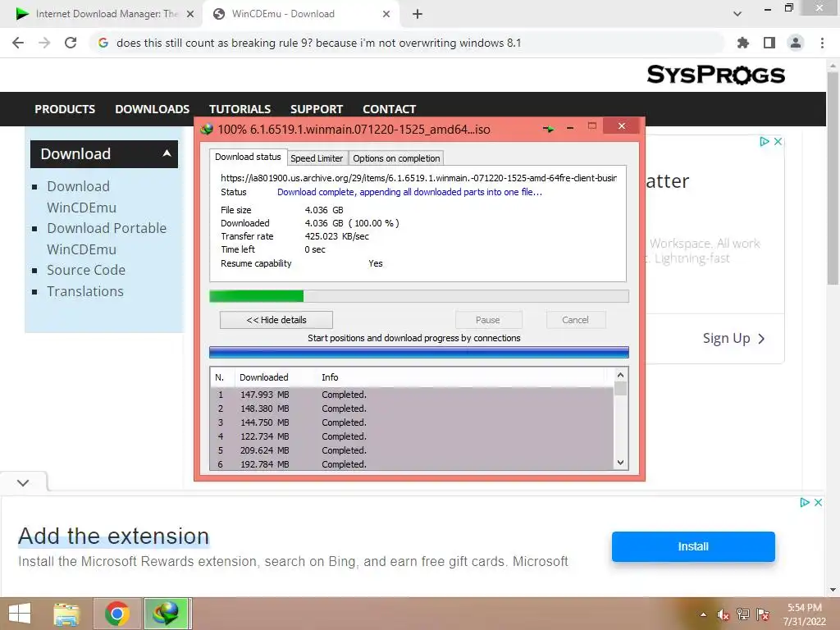This screenshot has width=840, height=630.
Task: Click the IDM title bar globe icon
Action: [x=206, y=129]
